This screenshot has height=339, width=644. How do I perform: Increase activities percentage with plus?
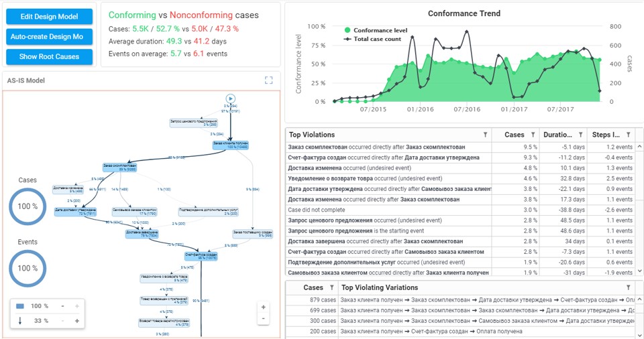[x=76, y=306]
